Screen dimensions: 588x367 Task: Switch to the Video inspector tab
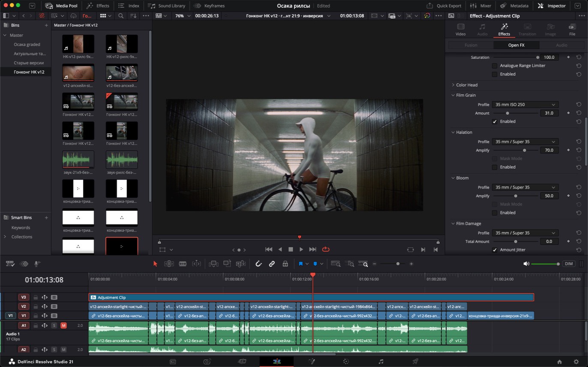[461, 30]
